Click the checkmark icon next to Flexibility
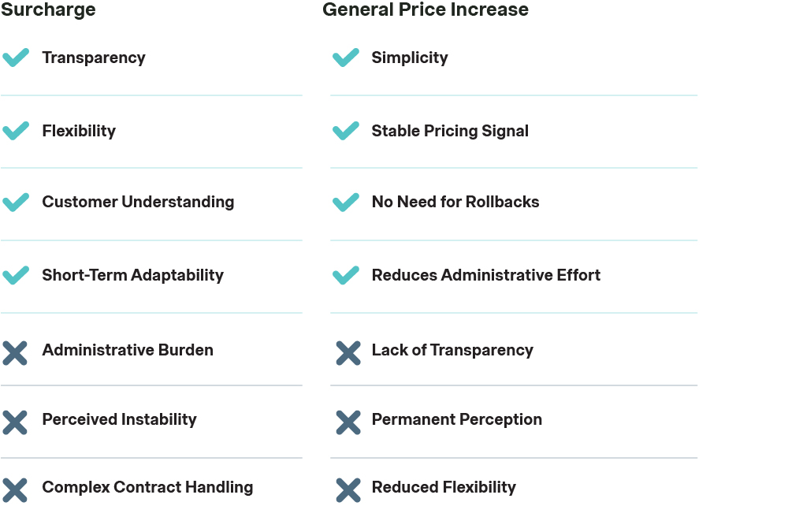 point(16,131)
